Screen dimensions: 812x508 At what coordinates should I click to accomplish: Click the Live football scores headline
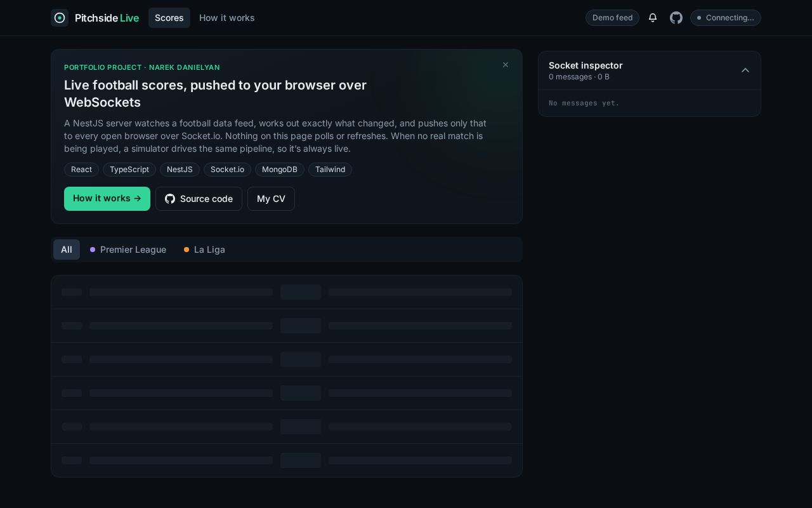point(215,93)
